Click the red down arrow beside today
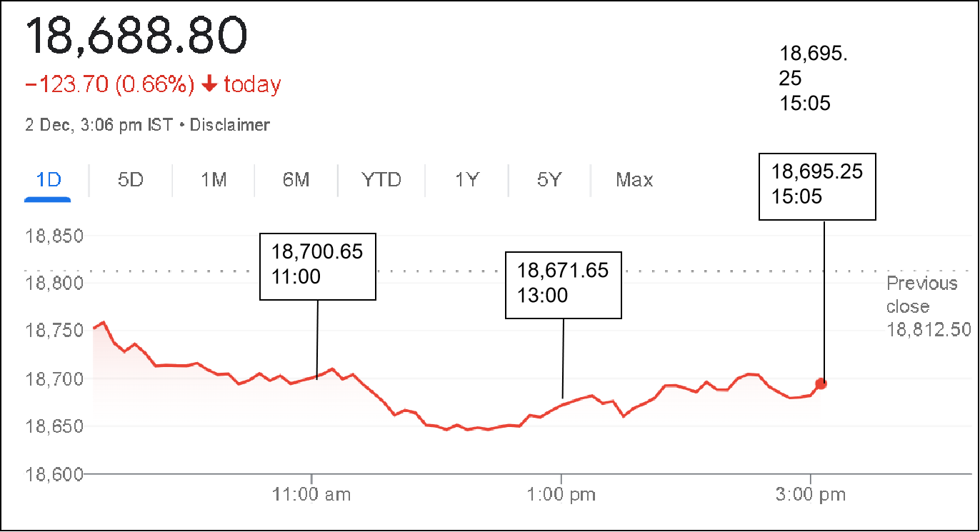 pos(209,85)
